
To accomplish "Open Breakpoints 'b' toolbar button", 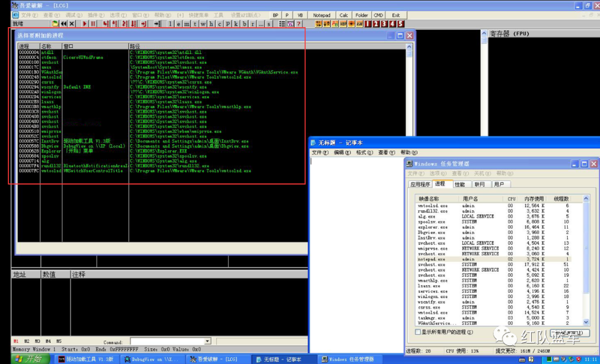I will tap(244, 24).
